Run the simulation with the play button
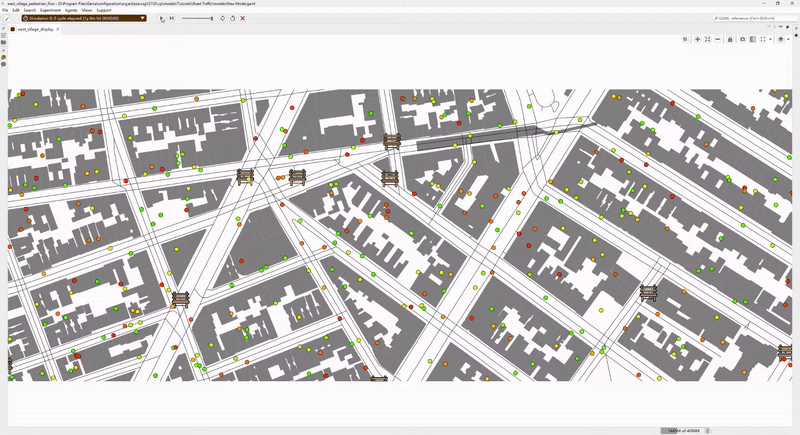 [162, 18]
